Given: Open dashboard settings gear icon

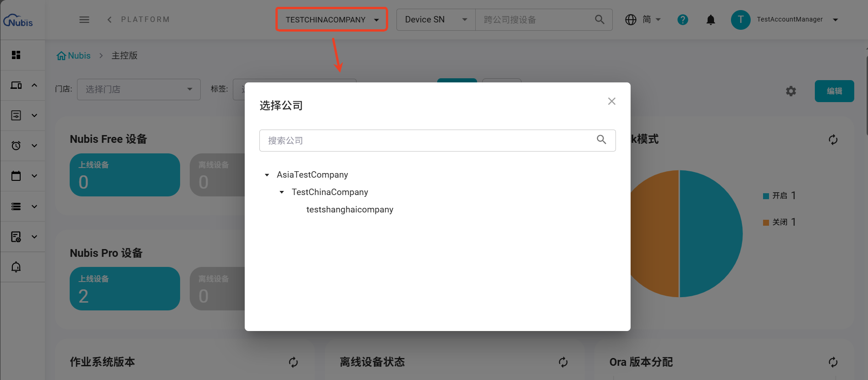Looking at the screenshot, I should pos(791,91).
